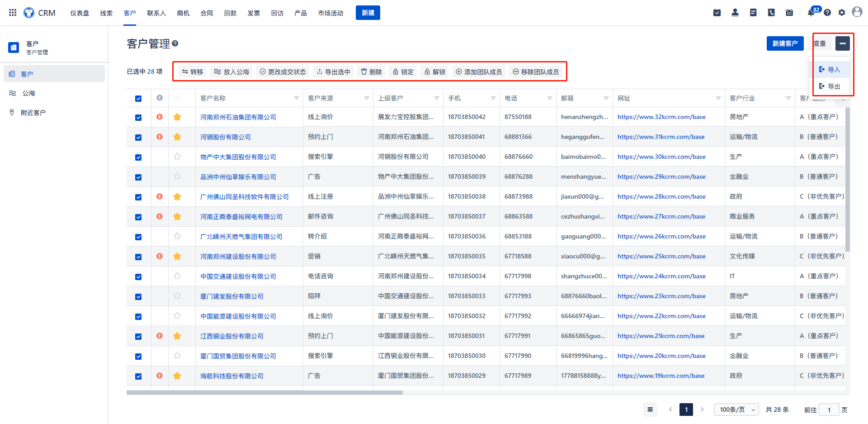Open 电话 column filter dropdown
Screen dimensions: 868x424
click(x=550, y=98)
